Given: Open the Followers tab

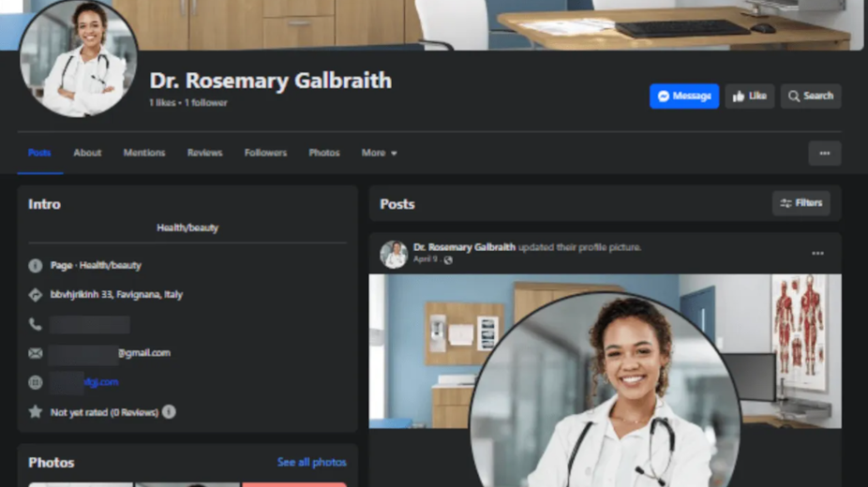Looking at the screenshot, I should coord(265,153).
